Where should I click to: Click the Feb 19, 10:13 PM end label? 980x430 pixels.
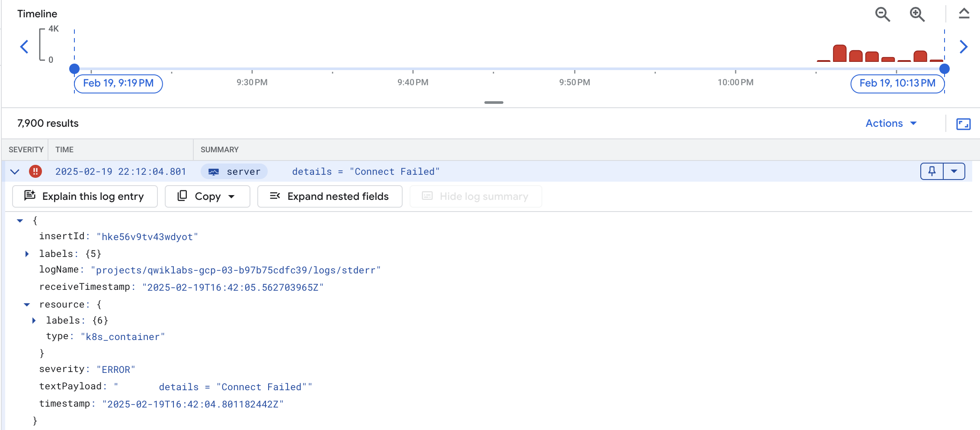[897, 83]
